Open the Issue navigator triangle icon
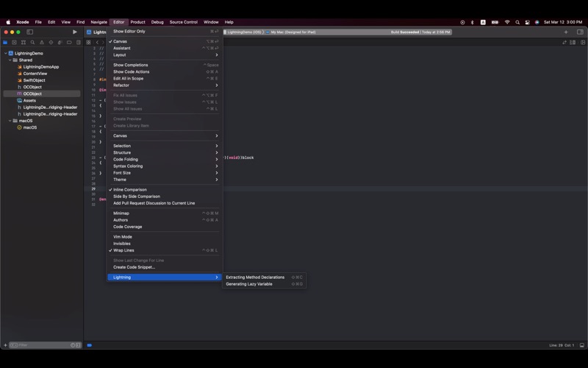 pyautogui.click(x=42, y=43)
